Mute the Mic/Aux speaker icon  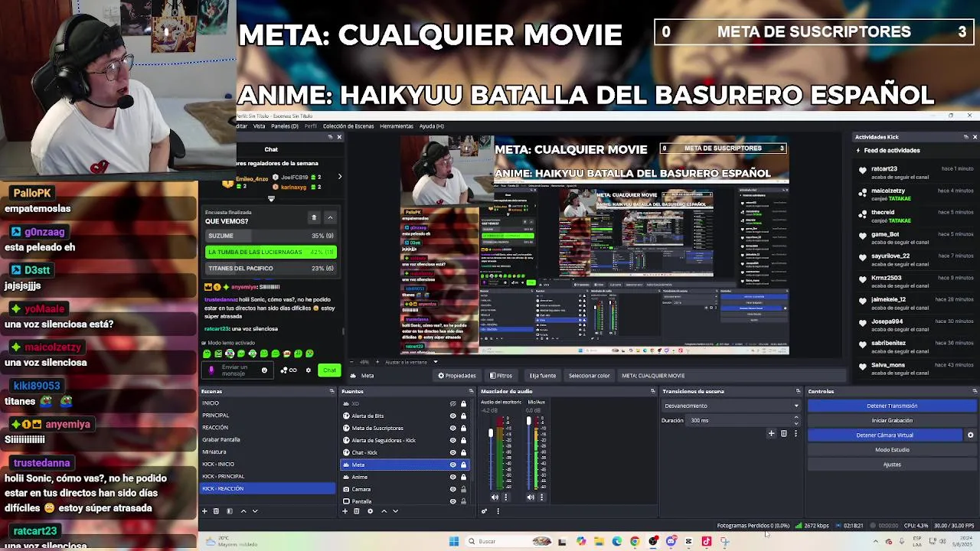click(x=531, y=497)
